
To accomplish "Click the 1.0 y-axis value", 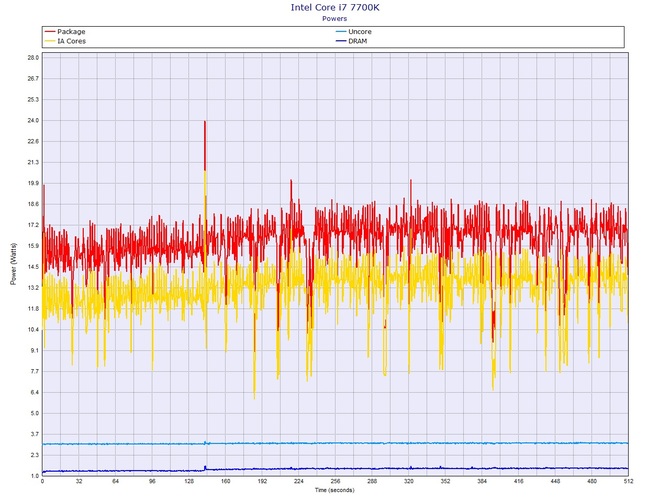I will coord(35,476).
